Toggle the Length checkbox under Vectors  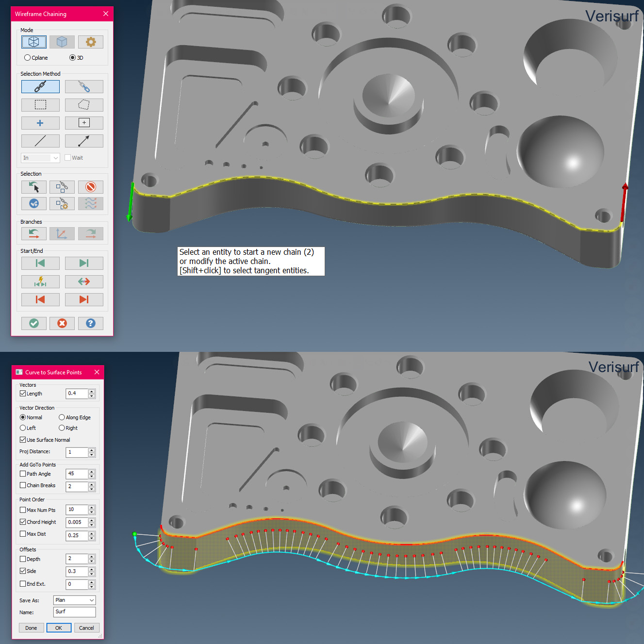coord(23,394)
